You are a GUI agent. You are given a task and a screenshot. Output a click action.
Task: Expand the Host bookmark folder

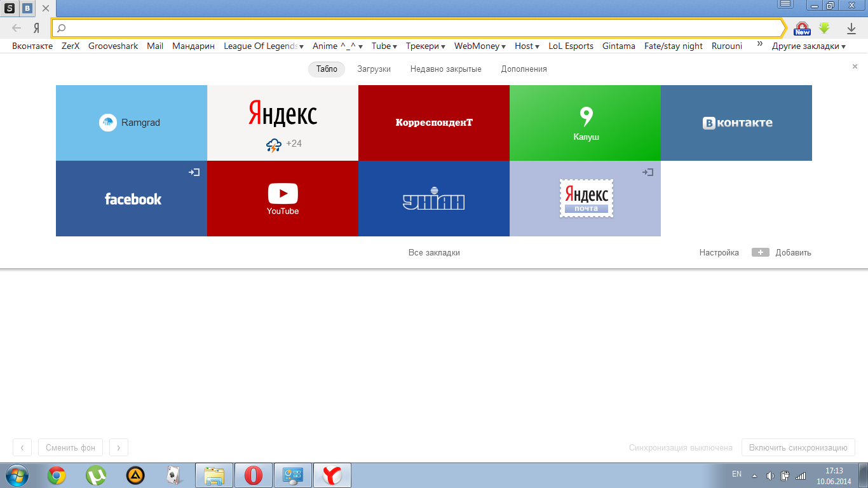[x=527, y=46]
